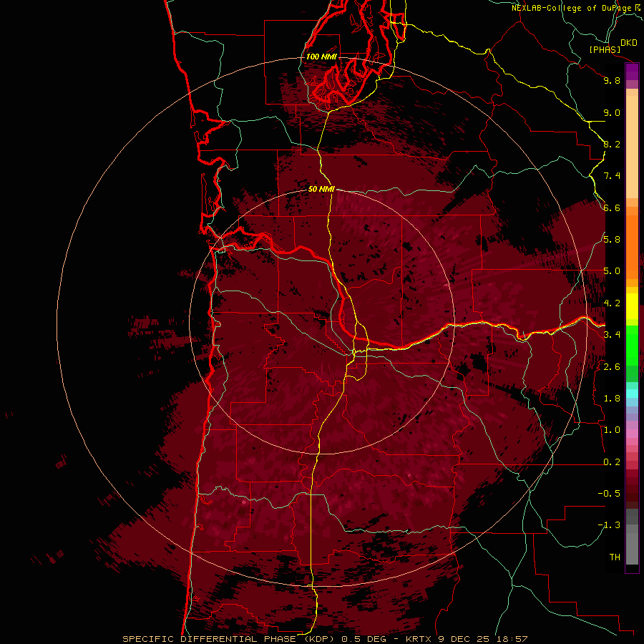Click the [PHAS] units label
The width and height of the screenshot is (644, 644).
click(x=605, y=50)
